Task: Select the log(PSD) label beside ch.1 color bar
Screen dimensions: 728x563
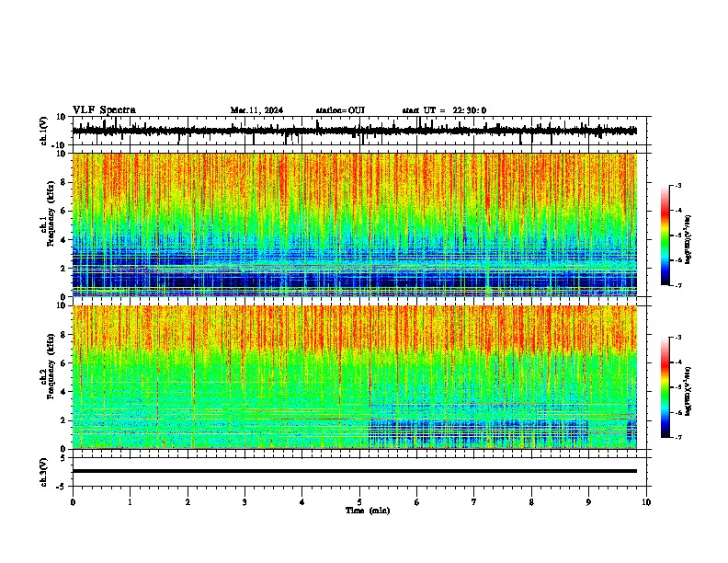Action: coord(688,239)
